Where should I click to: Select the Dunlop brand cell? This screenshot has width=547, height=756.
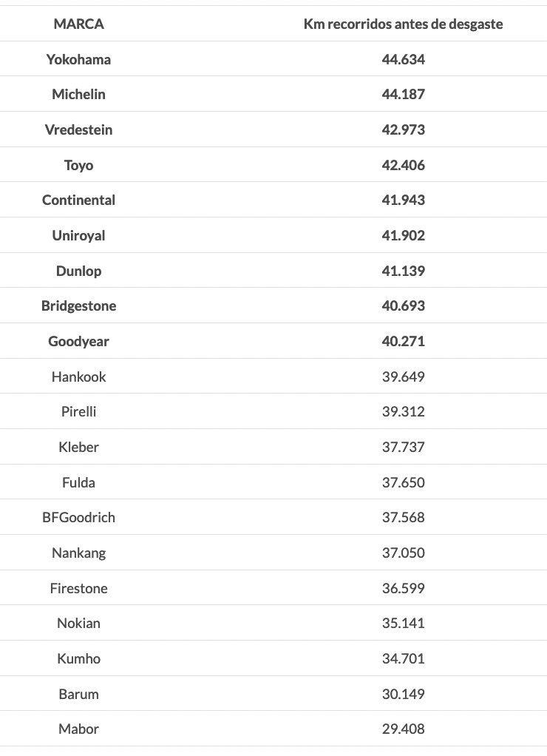click(x=78, y=271)
